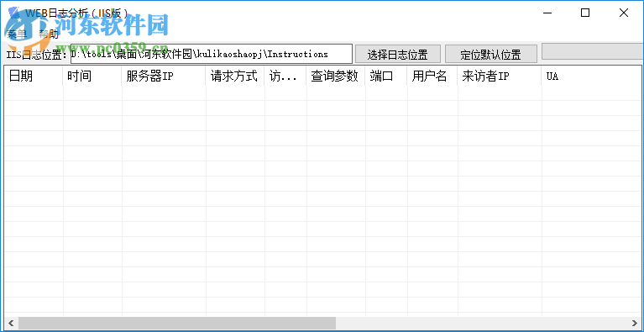Sort by the 日期 column header
The image size is (644, 332).
34,76
